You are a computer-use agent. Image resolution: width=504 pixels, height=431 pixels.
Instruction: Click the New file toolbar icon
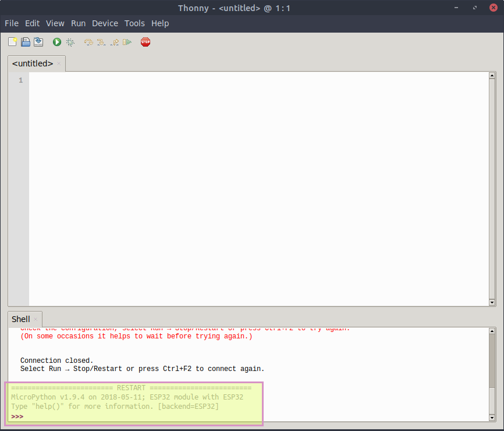click(x=13, y=42)
